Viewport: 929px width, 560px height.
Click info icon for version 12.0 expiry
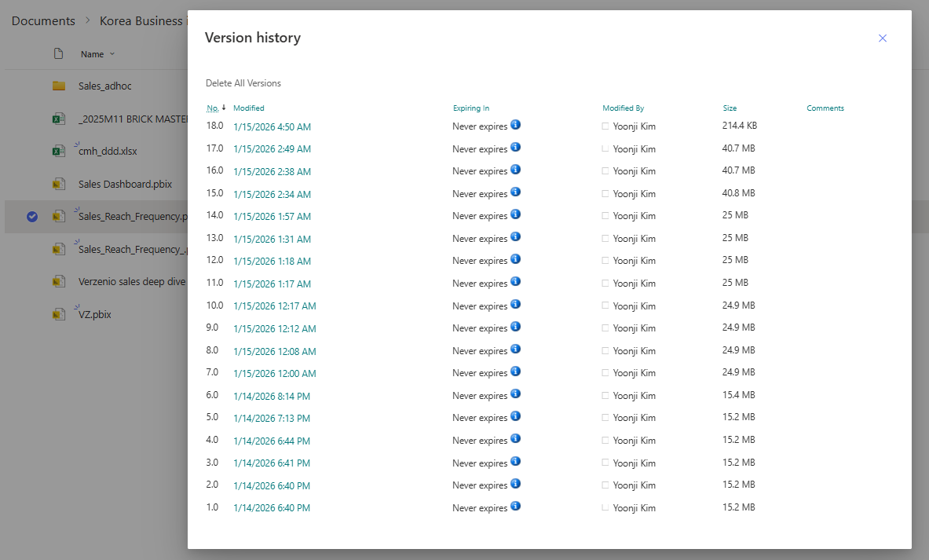point(515,259)
